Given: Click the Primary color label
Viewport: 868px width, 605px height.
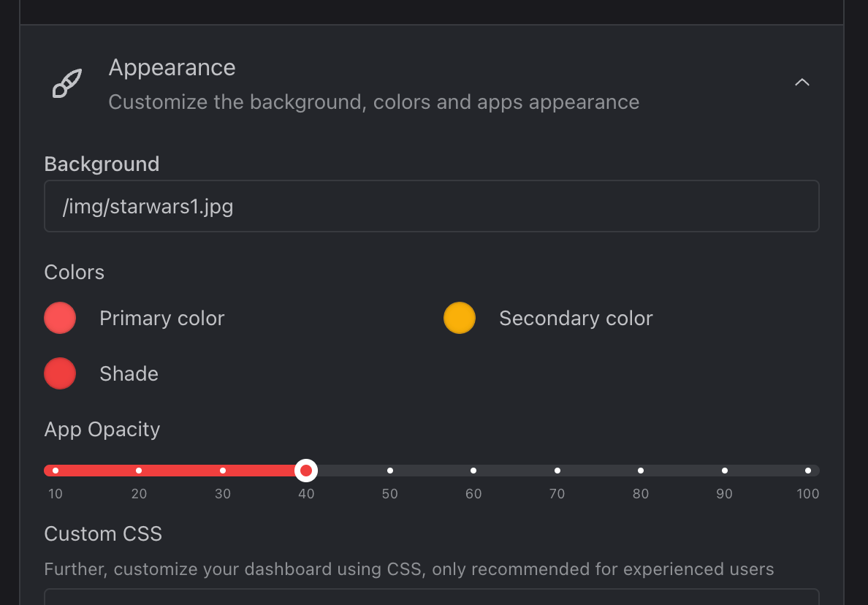Looking at the screenshot, I should pos(161,319).
